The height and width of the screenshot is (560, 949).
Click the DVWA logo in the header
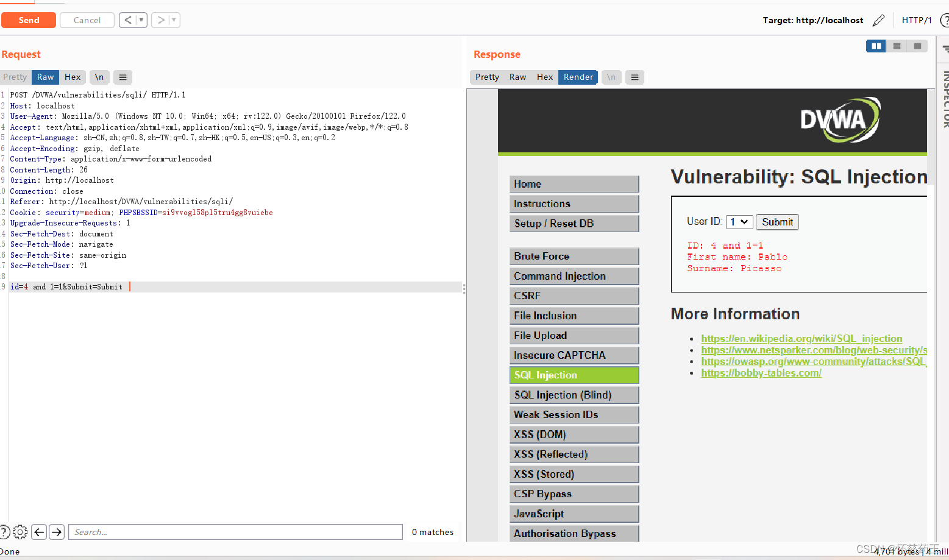click(840, 119)
